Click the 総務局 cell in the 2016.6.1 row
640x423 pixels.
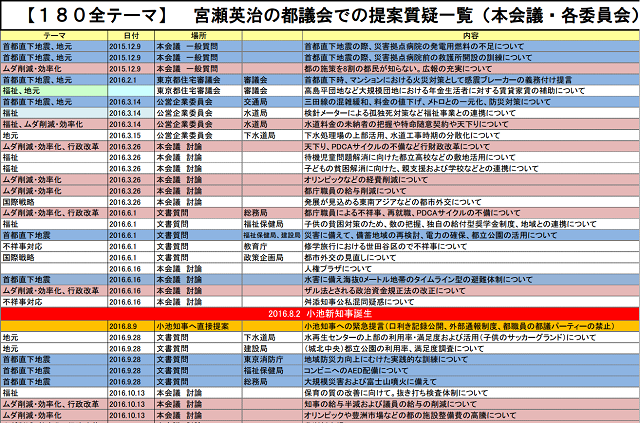(x=272, y=213)
